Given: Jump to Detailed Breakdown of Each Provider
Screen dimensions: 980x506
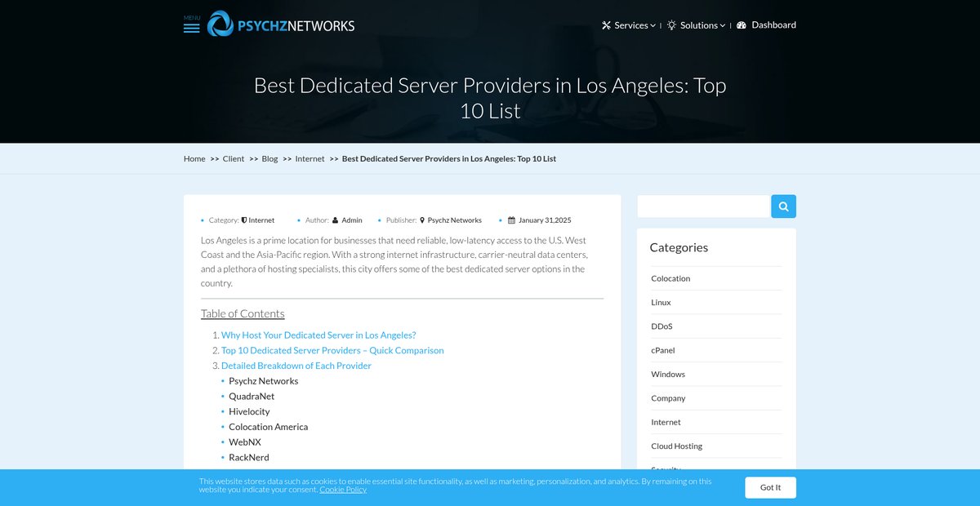Looking at the screenshot, I should (296, 366).
